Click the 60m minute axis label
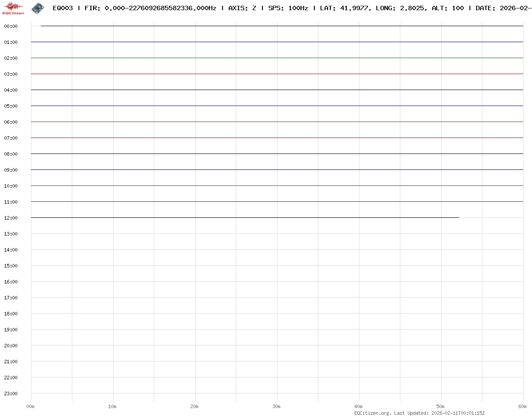 click(x=523, y=406)
